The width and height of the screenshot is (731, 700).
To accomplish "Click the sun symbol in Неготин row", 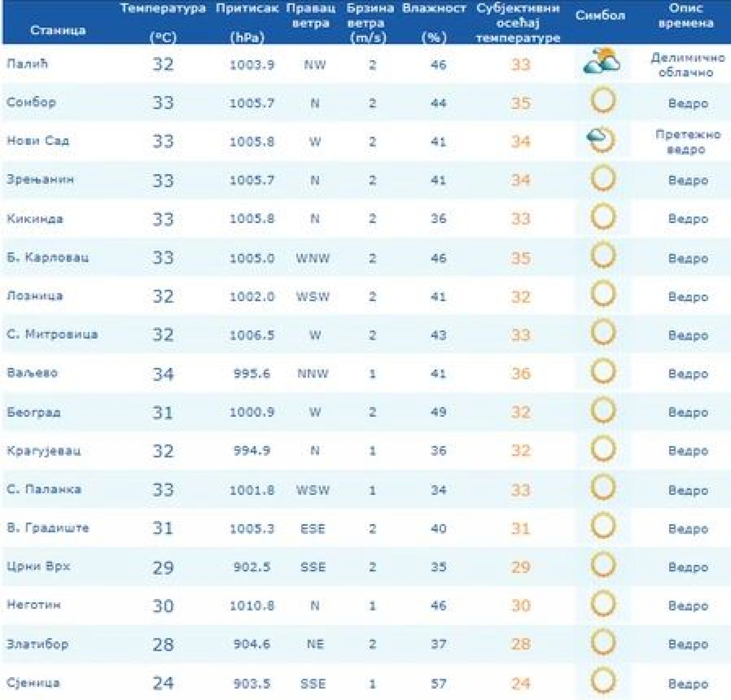I will tap(603, 604).
